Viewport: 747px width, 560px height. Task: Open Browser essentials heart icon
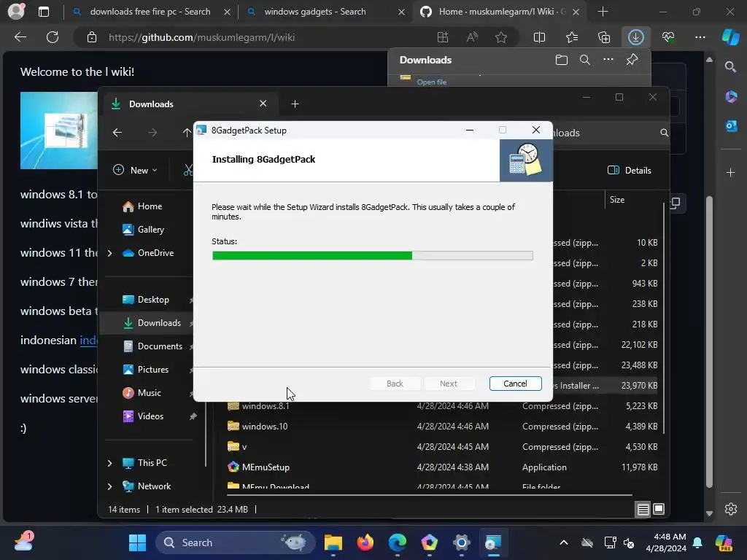[x=668, y=37]
